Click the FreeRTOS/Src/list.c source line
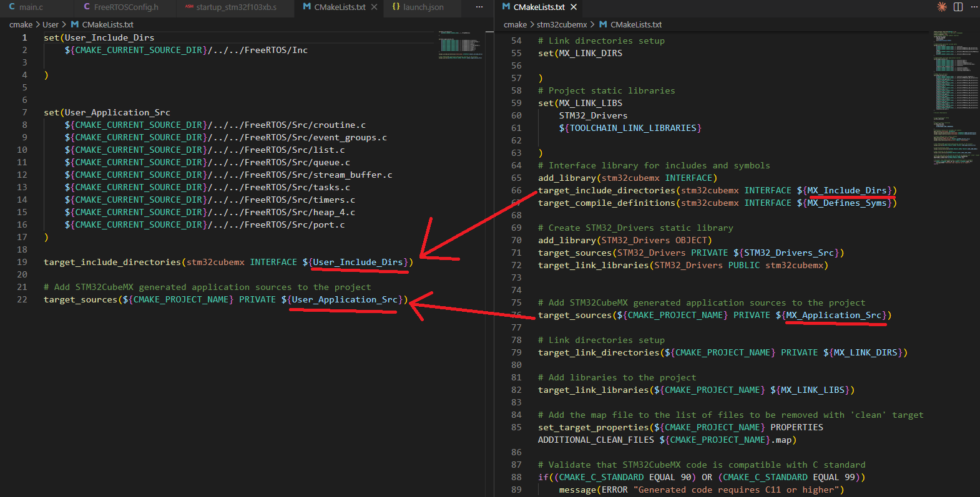This screenshot has width=980, height=497. pos(205,150)
